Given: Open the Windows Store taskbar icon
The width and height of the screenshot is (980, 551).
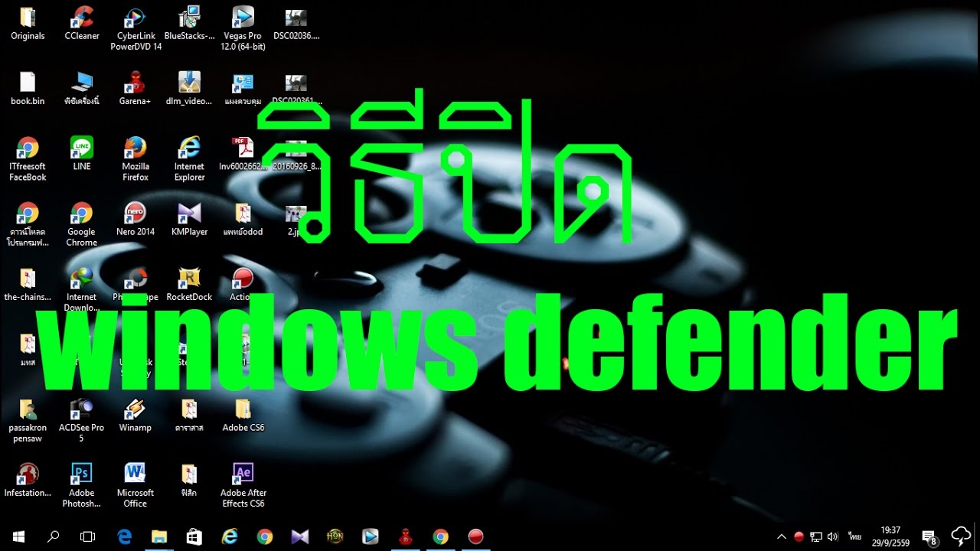Looking at the screenshot, I should 194,536.
